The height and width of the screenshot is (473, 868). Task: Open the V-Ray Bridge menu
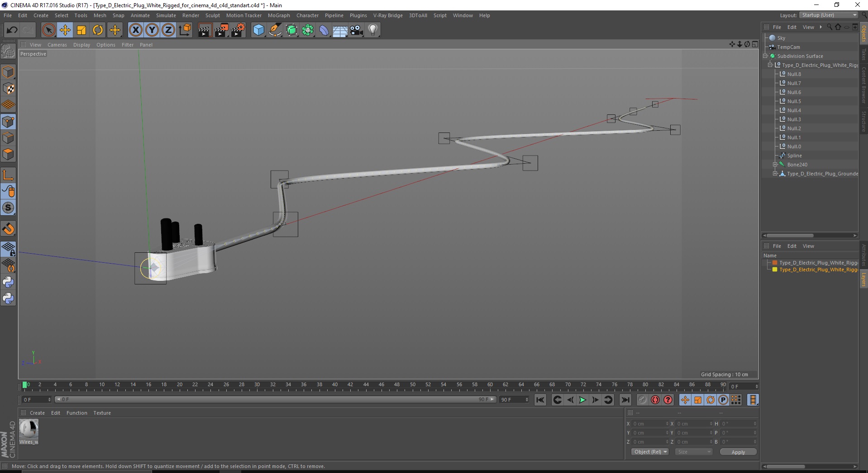388,15
